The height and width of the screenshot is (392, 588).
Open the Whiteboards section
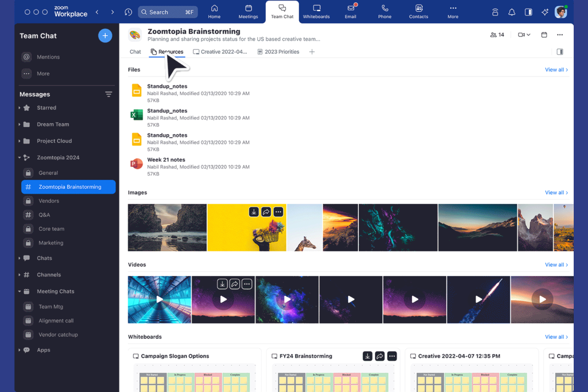tap(316, 12)
